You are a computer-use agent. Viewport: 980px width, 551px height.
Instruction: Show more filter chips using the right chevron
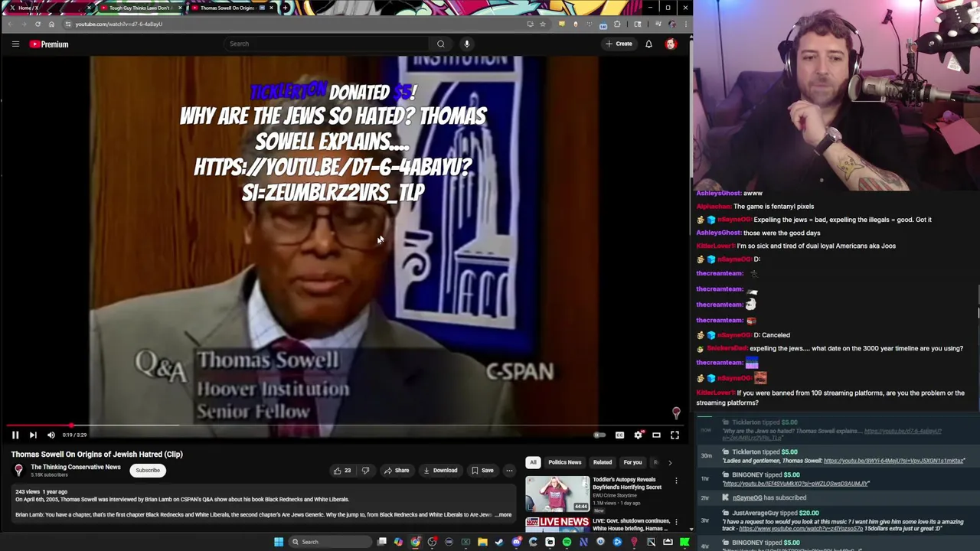(x=670, y=462)
